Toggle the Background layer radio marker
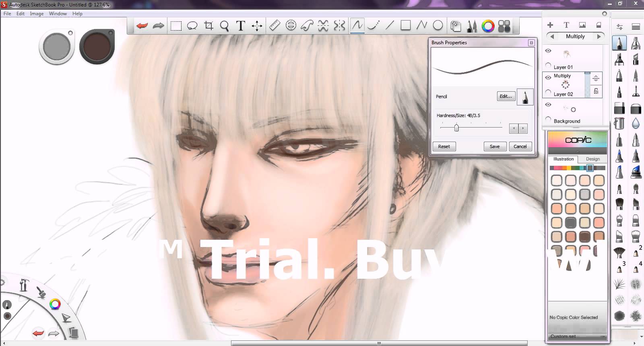This screenshot has height=346, width=644. 548,119
